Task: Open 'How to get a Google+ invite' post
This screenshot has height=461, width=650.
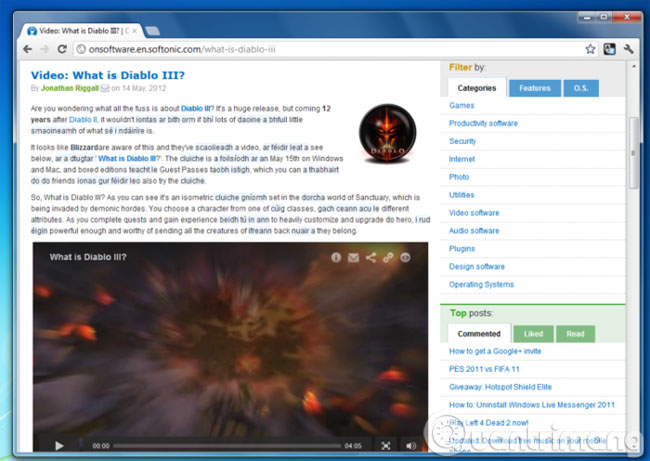Action: 495,351
